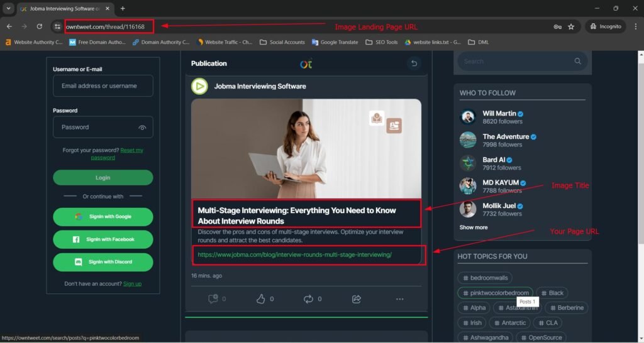This screenshot has width=644, height=343.
Task: Click the address bar URL owntweet.com/thread/116168
Action: coord(105,26)
